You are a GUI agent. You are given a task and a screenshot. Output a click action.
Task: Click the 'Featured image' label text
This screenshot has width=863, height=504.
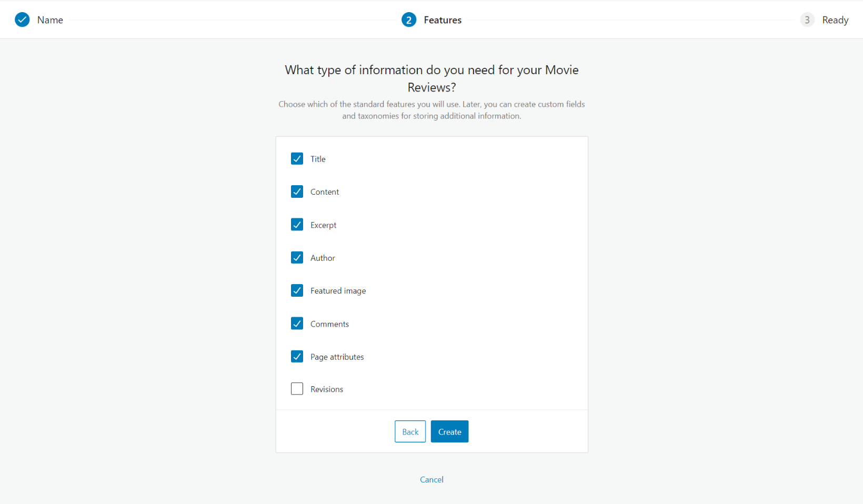click(338, 291)
